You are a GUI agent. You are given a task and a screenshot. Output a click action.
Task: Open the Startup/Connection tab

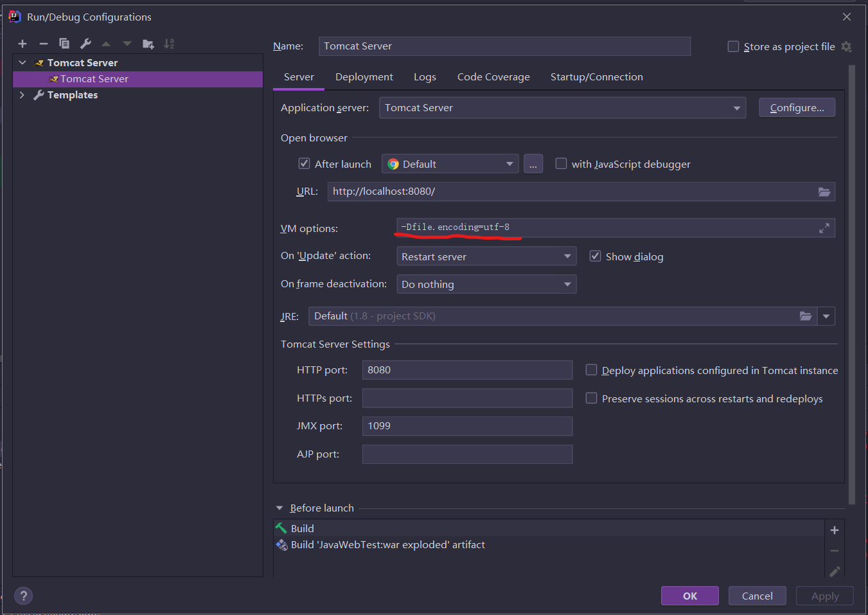tap(596, 77)
